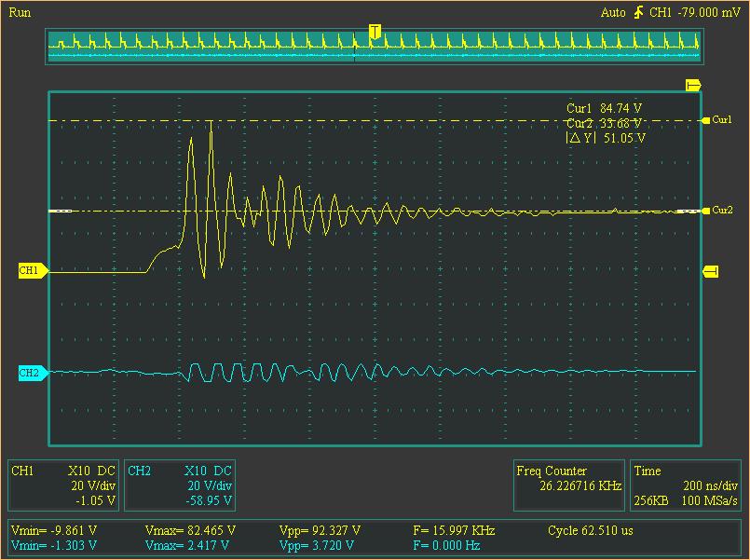This screenshot has height=560, width=750.
Task: Select the Cur2 cursor marker
Action: coord(718,211)
